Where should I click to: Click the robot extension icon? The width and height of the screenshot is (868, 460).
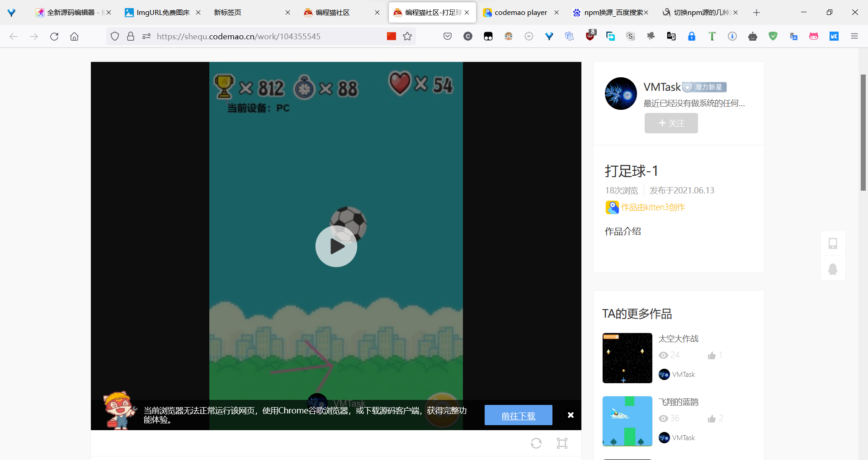click(753, 36)
